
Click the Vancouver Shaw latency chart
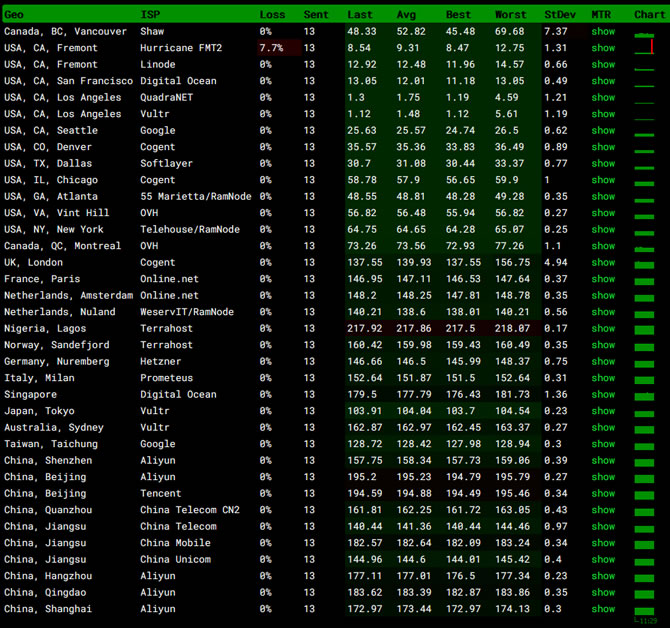point(644,33)
